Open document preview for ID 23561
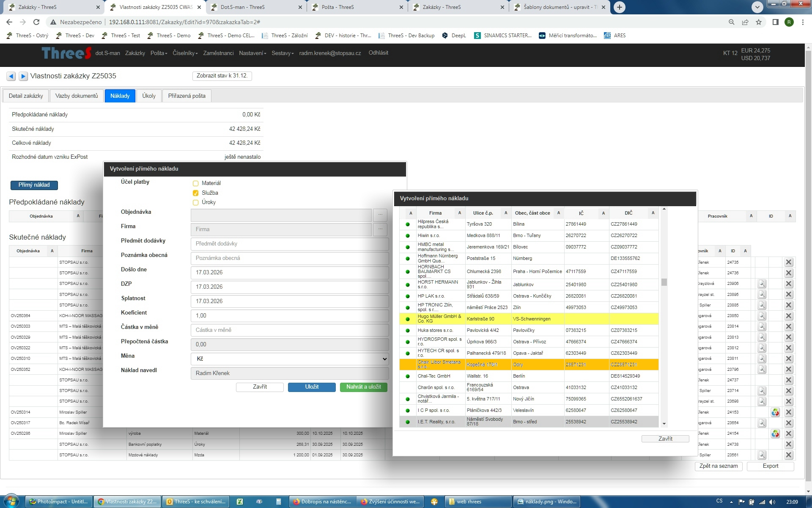Viewport: 812px width, 508px height. tap(762, 455)
